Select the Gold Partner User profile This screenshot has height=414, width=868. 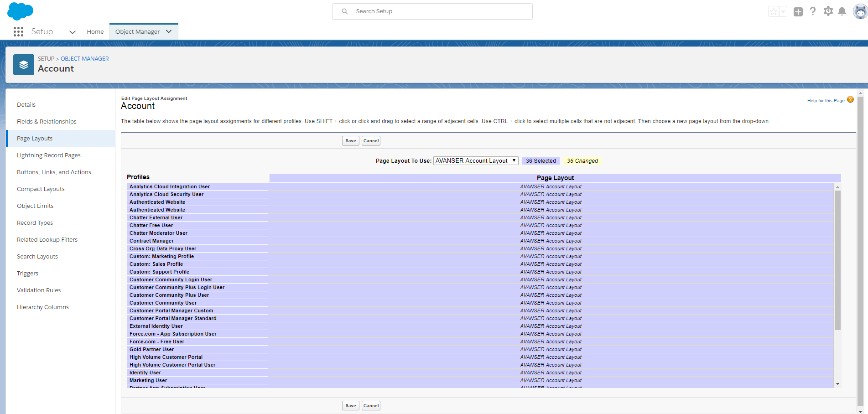(x=197, y=349)
